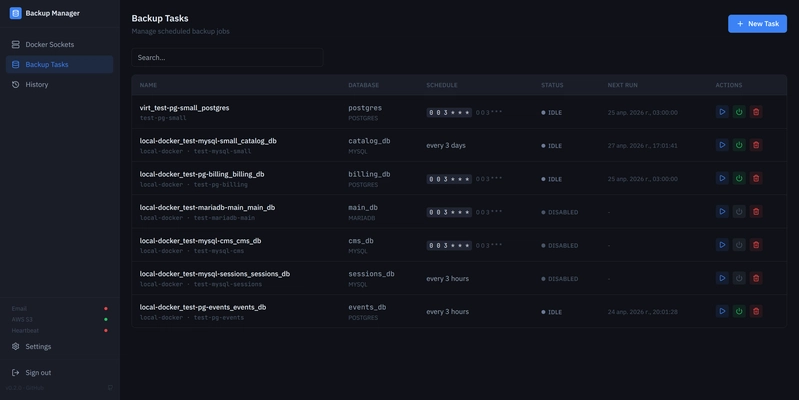
Task: Disable the virt_test-pg-small_postgres task power toggle
Action: (x=739, y=112)
